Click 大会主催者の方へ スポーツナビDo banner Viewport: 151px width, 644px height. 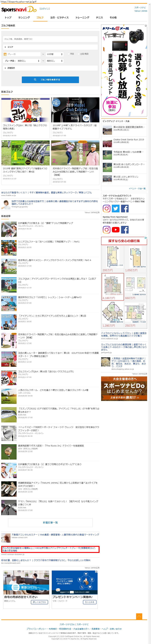pyautogui.click(x=124, y=389)
